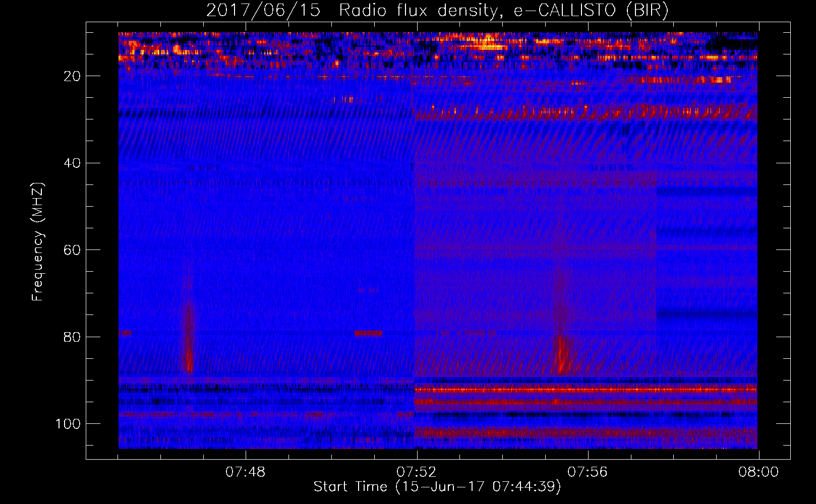This screenshot has width=816, height=504.
Task: Click the 07:52 time tick label
Action: [417, 472]
